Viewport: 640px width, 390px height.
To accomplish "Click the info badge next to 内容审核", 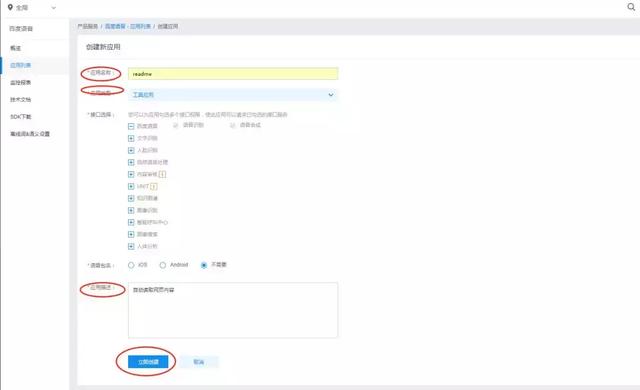I will (x=162, y=174).
